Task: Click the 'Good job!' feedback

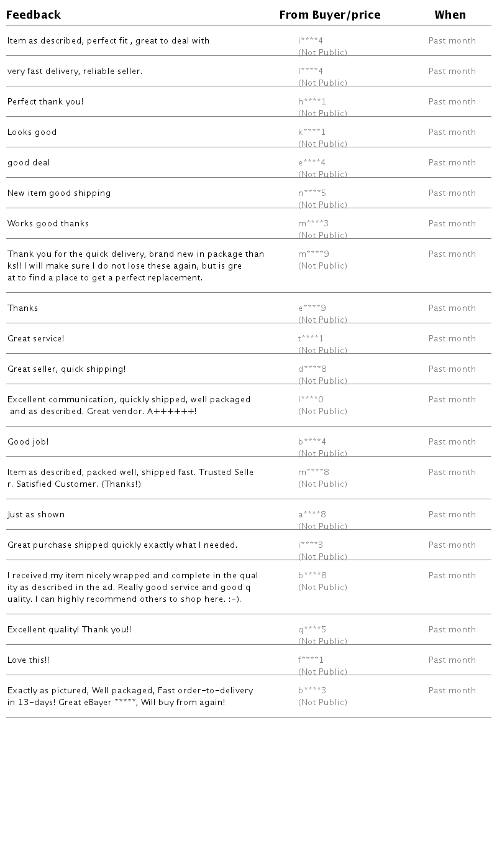Action: pos(28,442)
